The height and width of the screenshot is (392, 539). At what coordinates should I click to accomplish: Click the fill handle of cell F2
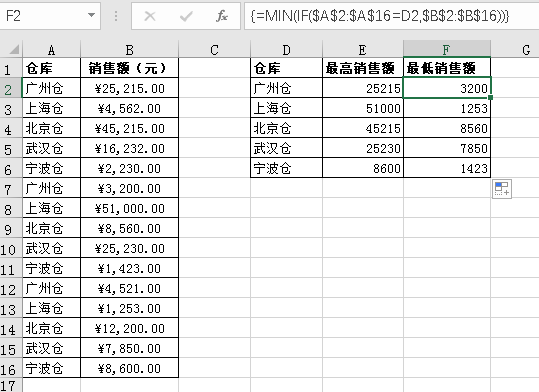(491, 98)
